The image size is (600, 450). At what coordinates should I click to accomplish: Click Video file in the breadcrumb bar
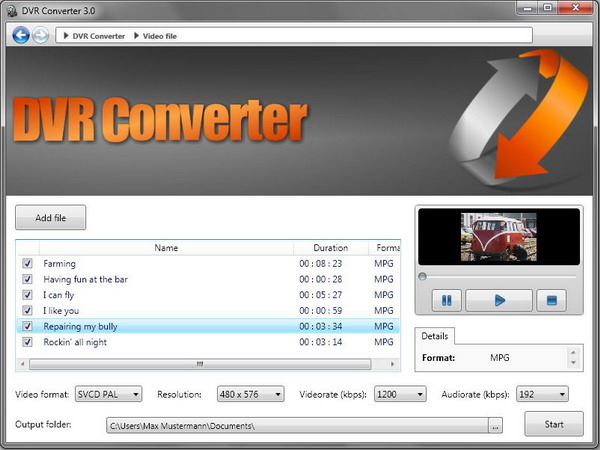tap(160, 36)
